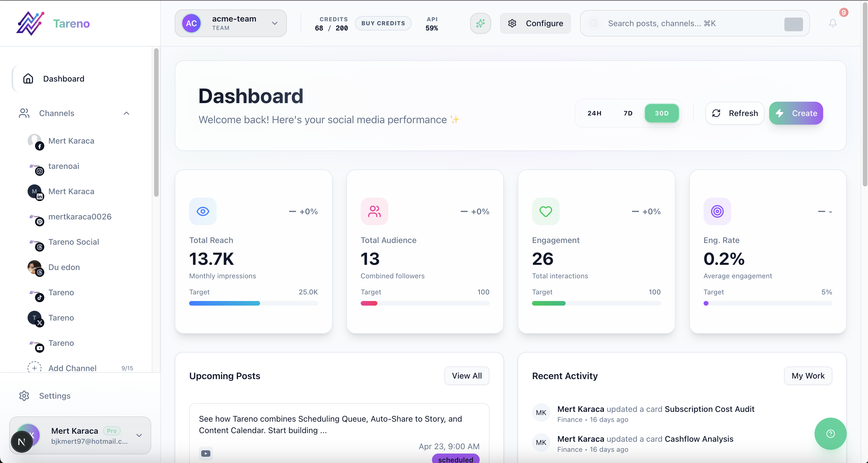Select Tareno Social channel row
This screenshot has height=463, width=868.
[x=81, y=242]
